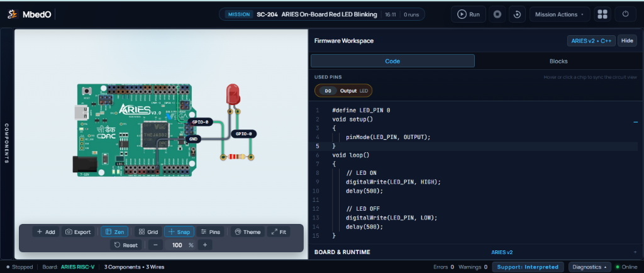Click the digitalWrite(LED_PIN, LOW) line
Image resolution: width=644 pixels, height=273 pixels.
(x=391, y=218)
